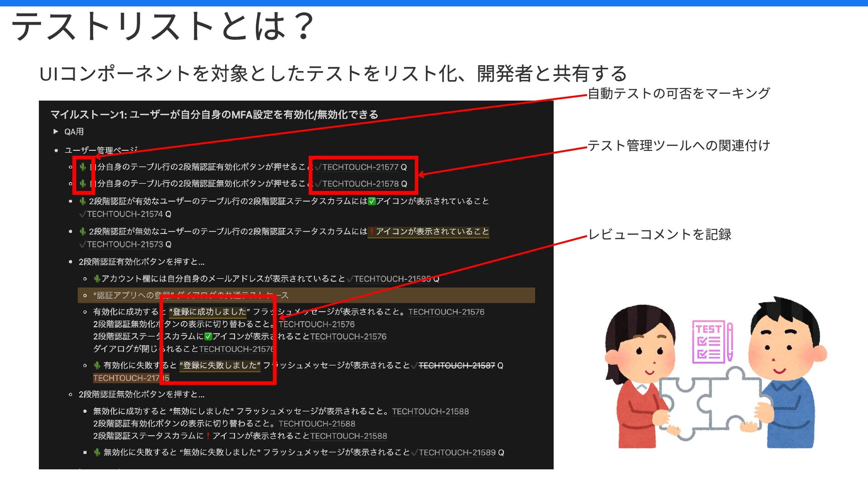This screenshot has height=488, width=868.
Task: Select 2段階認証無効化ボタンを押すと... list item
Action: click(141, 394)
